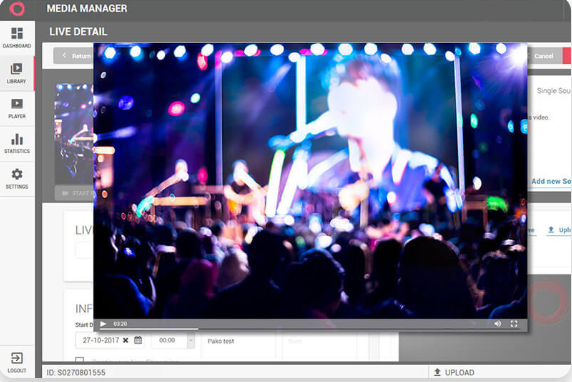The width and height of the screenshot is (572, 382).
Task: Click the Return button
Action: 73,56
